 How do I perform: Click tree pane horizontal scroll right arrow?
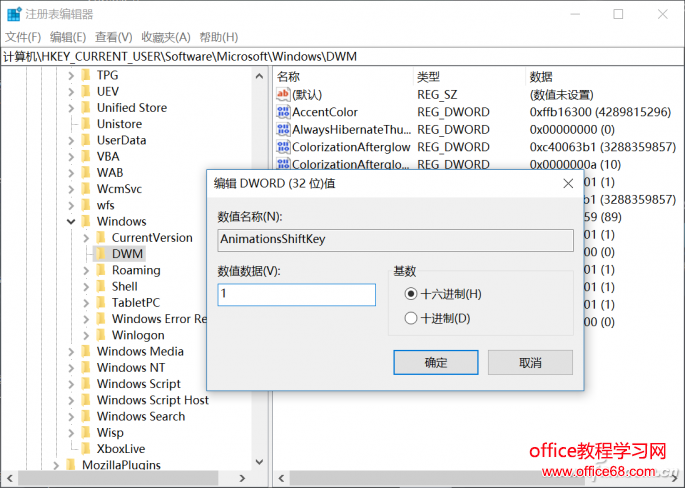pos(242,478)
